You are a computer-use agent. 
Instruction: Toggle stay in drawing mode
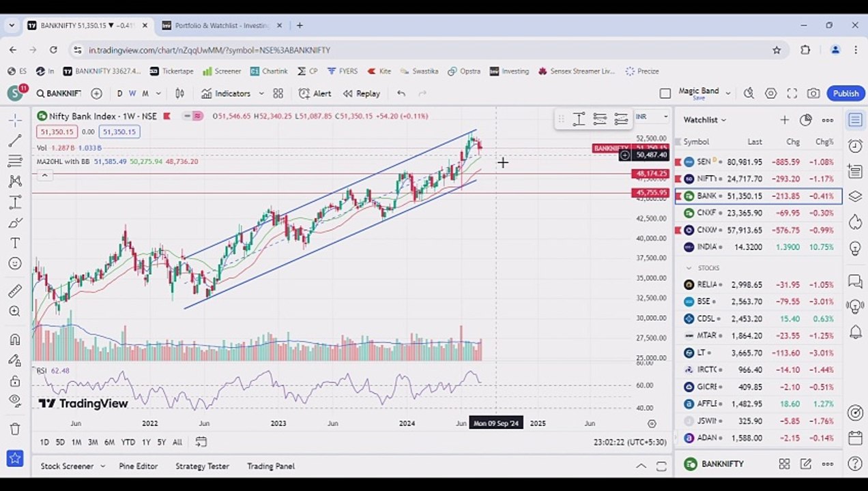coord(14,360)
